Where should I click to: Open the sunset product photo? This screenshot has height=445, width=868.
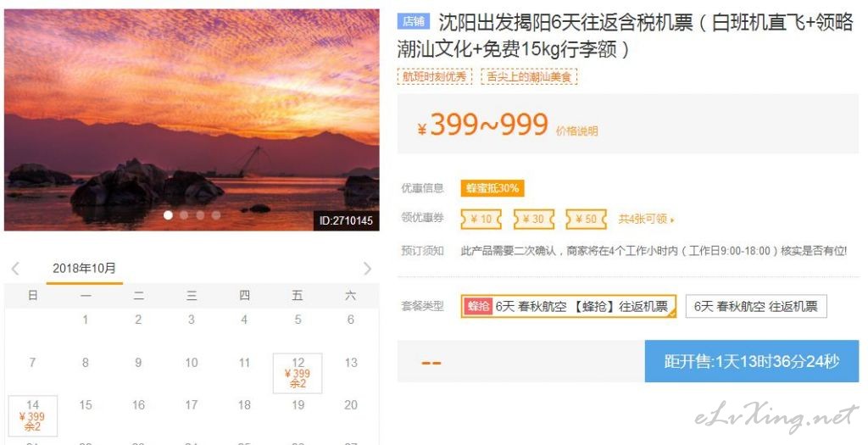point(192,120)
